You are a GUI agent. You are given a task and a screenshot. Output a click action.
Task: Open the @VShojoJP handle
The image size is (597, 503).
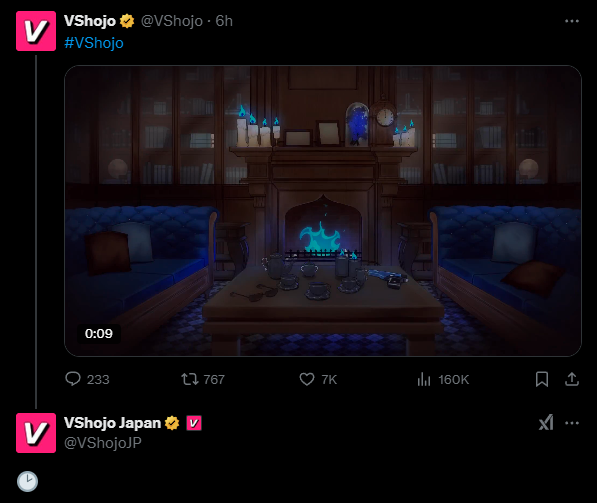[103, 442]
